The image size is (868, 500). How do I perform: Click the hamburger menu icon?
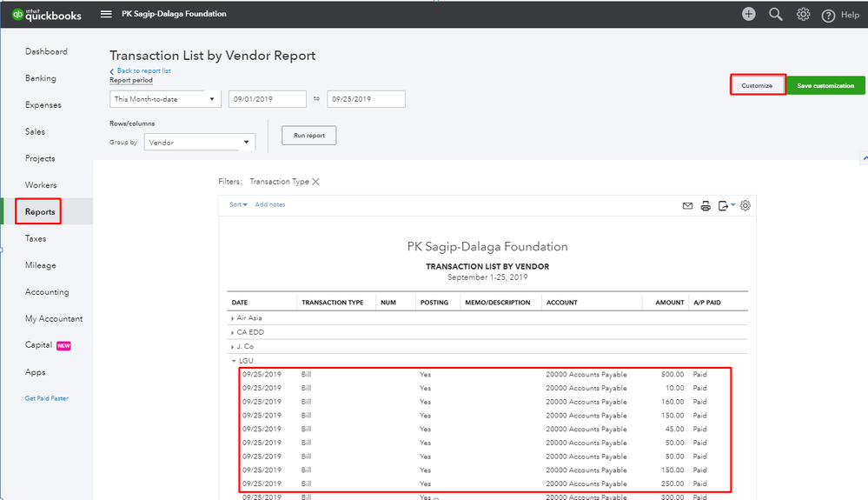(106, 14)
